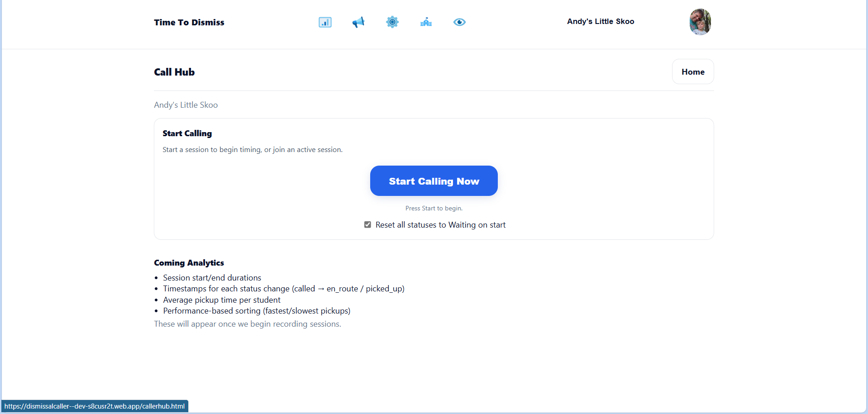Click the eye viewer icon
This screenshot has height=414, width=868.
pos(459,22)
